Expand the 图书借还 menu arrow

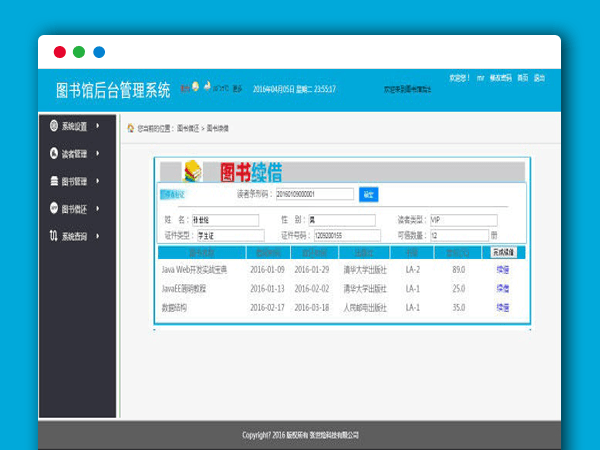[x=97, y=209]
